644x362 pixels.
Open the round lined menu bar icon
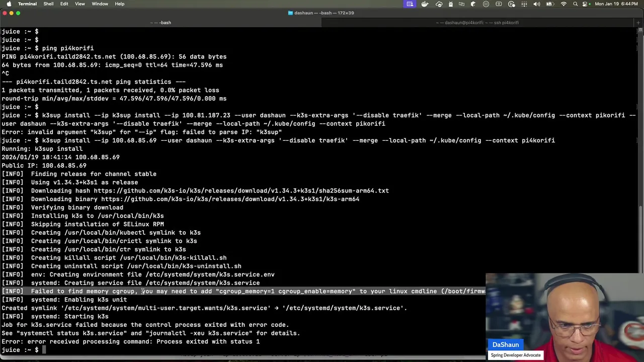(486, 4)
